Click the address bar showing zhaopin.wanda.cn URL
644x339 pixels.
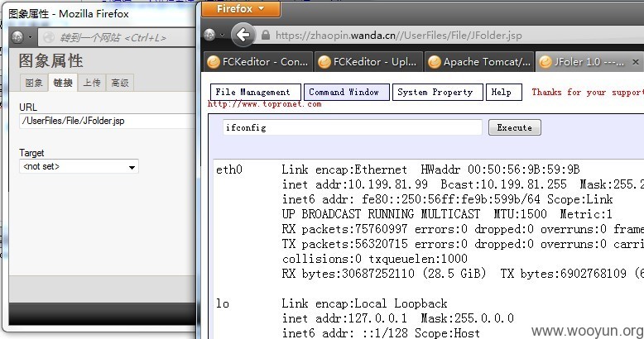(x=450, y=36)
